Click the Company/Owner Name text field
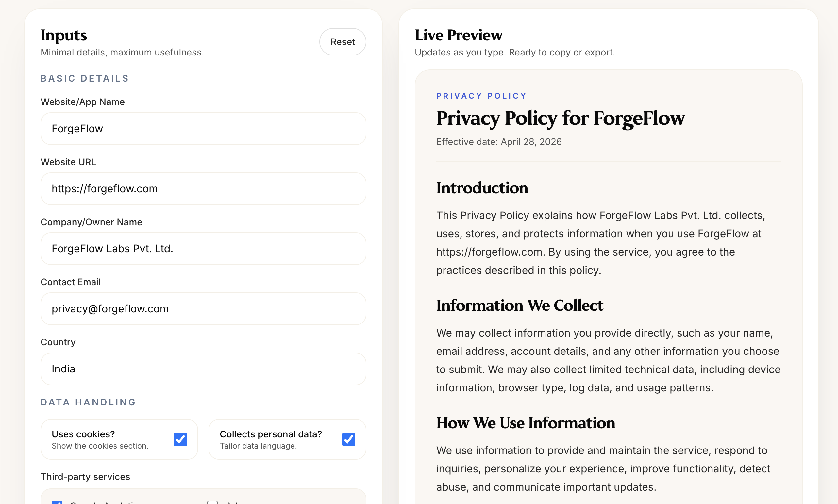The width and height of the screenshot is (838, 504). (203, 248)
